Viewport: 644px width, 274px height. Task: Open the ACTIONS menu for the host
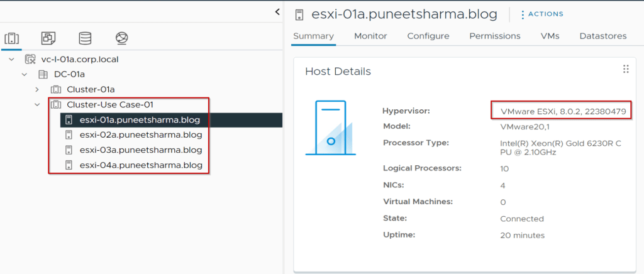point(541,14)
